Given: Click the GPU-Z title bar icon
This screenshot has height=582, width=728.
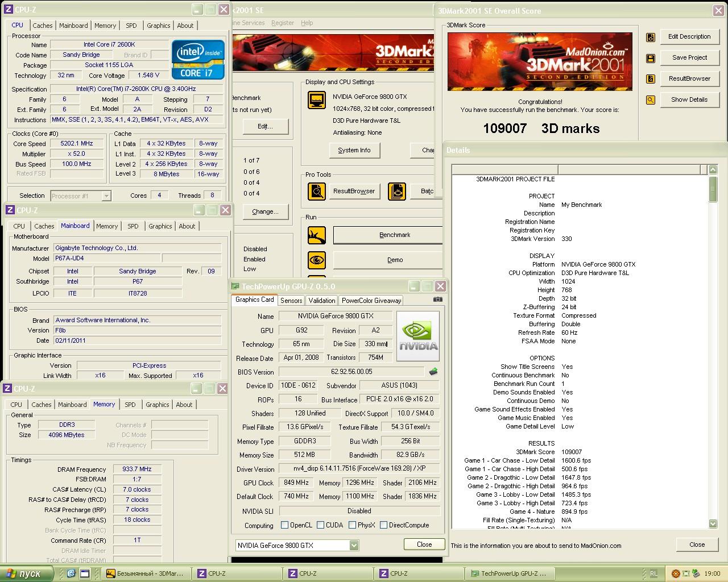Looking at the screenshot, I should tap(235, 286).
